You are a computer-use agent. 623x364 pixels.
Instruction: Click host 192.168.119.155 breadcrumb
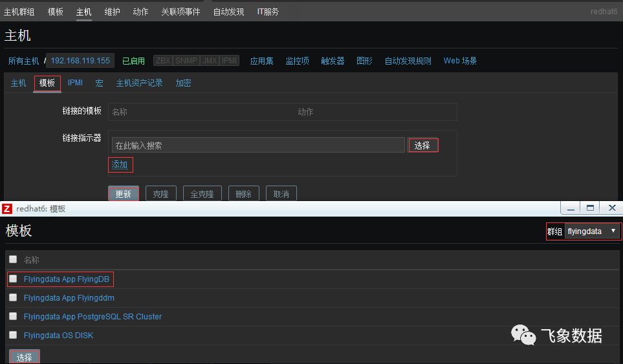(80, 61)
